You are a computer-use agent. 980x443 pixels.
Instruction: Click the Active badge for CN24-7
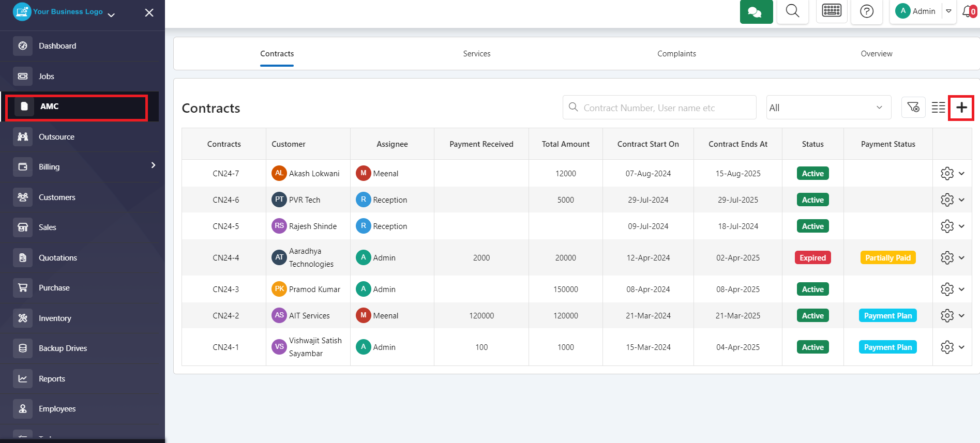[x=812, y=174]
